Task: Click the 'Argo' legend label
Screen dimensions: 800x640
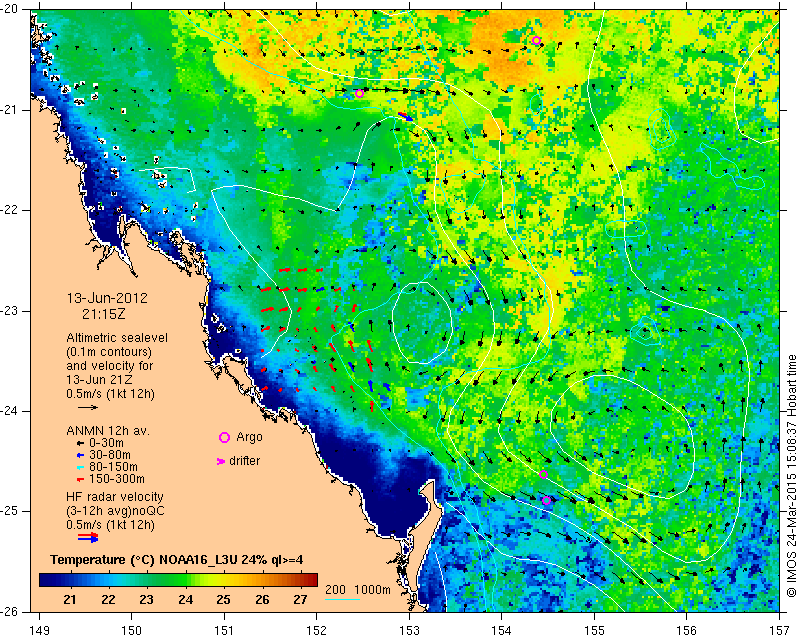Action: [x=249, y=437]
